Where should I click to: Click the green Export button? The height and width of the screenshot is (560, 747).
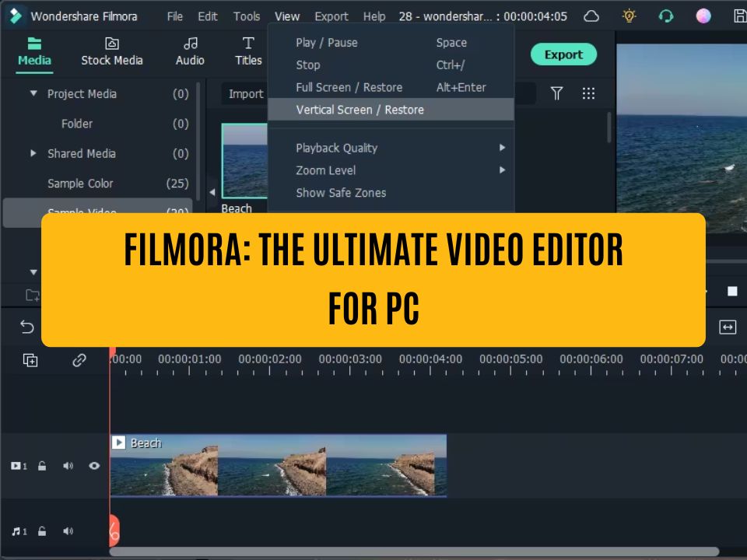click(x=563, y=54)
